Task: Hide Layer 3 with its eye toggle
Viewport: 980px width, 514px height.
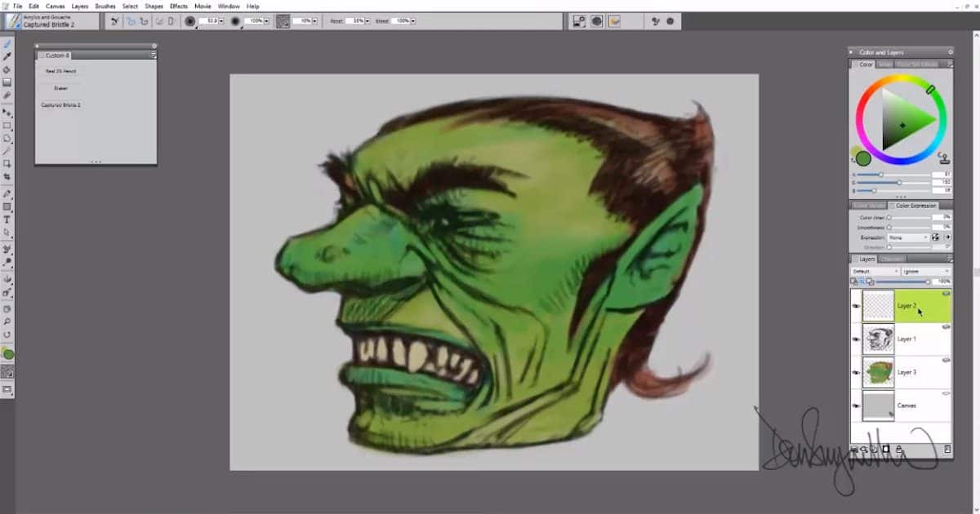Action: [x=854, y=372]
